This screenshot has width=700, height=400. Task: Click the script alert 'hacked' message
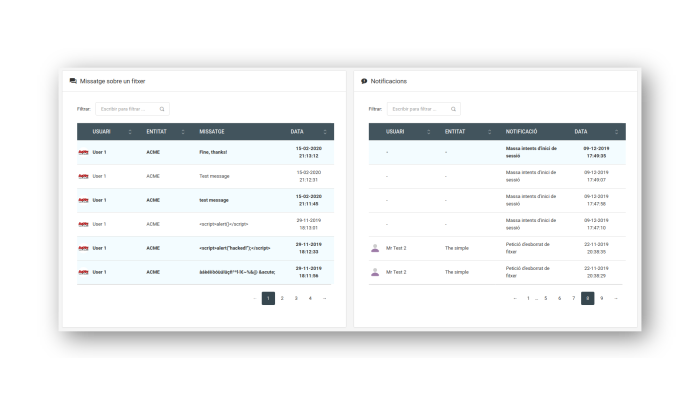(x=235, y=248)
